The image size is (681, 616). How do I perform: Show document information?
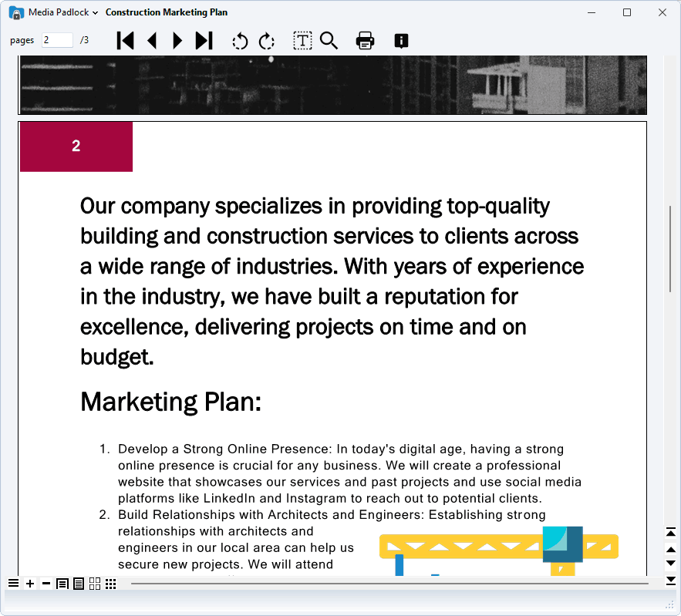pyautogui.click(x=401, y=41)
